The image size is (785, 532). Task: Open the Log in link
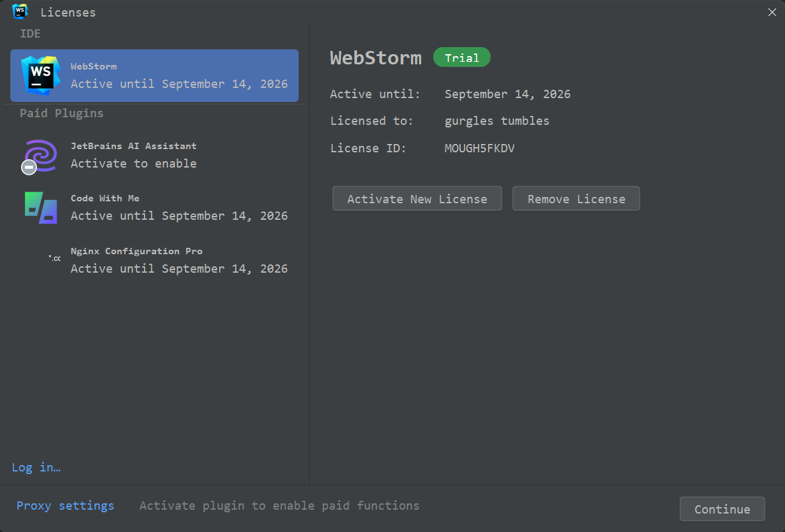click(36, 467)
